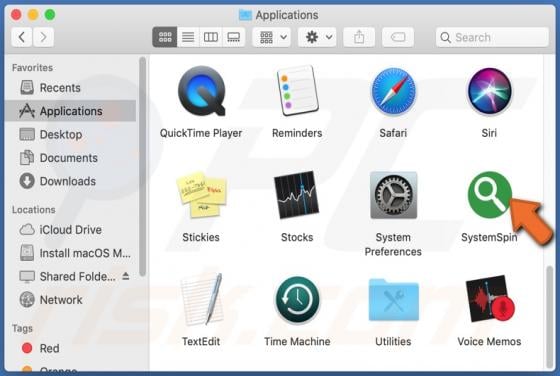560x376 pixels.
Task: Open Documents in the sidebar
Action: 70,158
